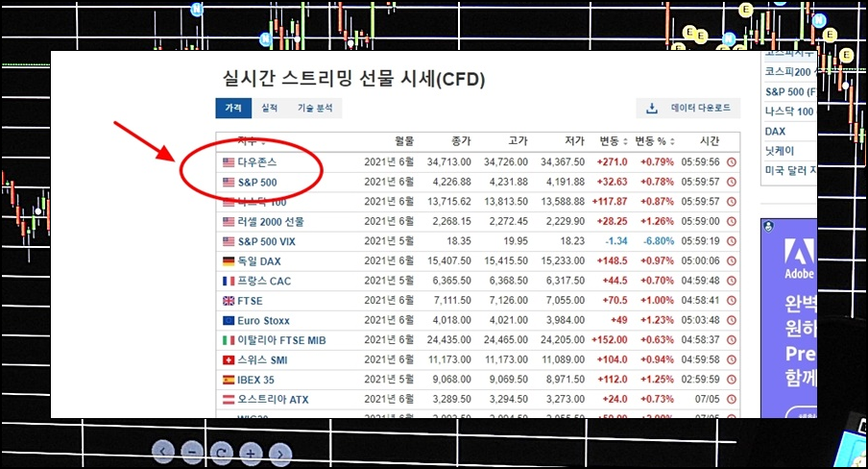Click 나스닥 100 in the right sidebar
868x469 pixels.
coord(789,111)
